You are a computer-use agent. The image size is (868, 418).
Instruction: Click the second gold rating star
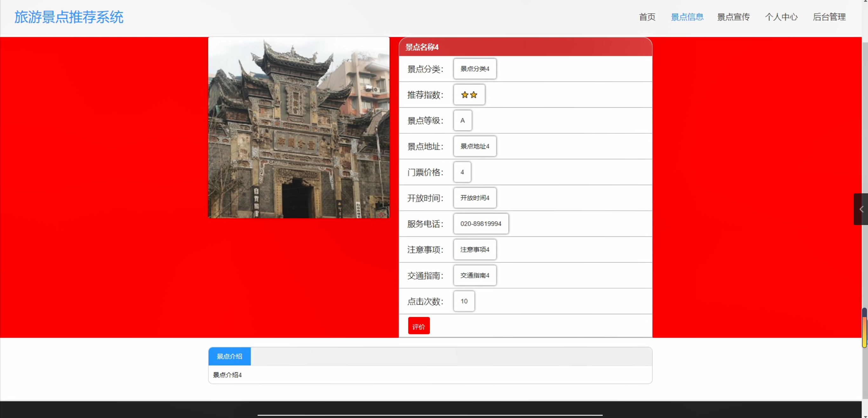(474, 95)
